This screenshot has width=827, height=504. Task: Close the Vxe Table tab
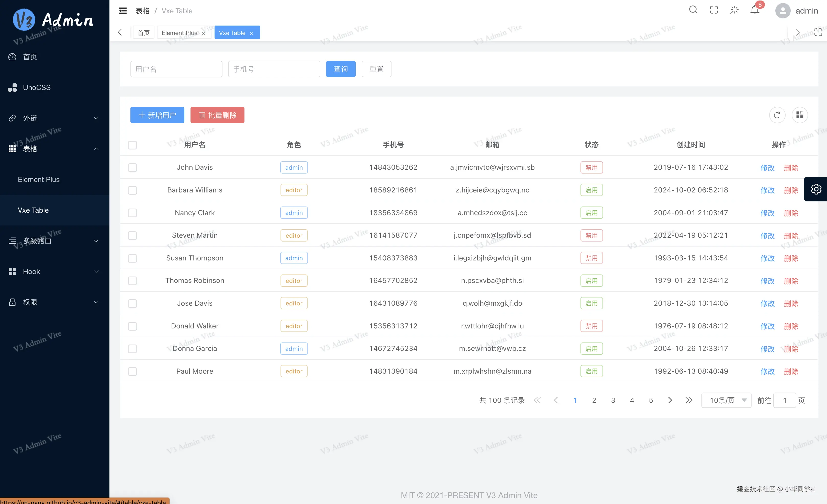pos(251,33)
